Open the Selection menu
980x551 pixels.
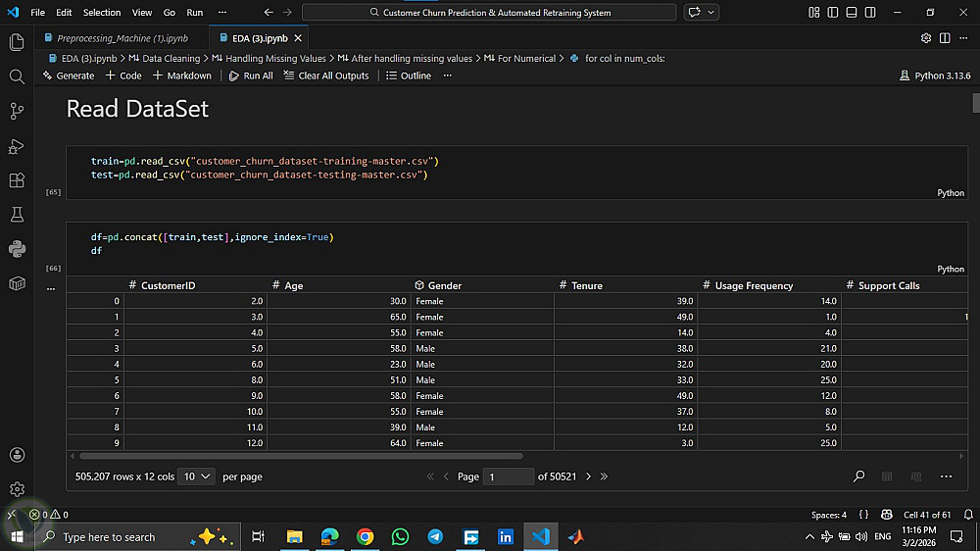pyautogui.click(x=102, y=13)
